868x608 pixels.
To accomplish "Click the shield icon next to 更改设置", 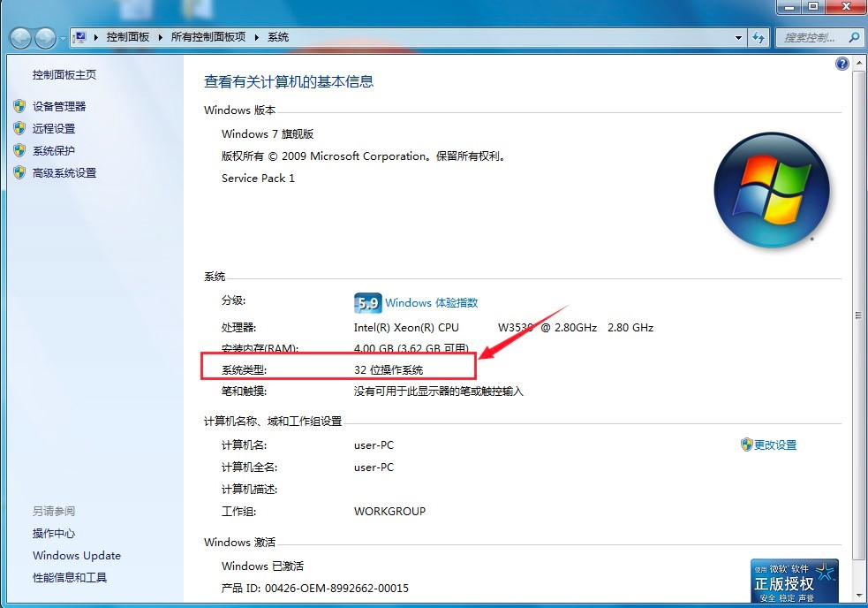I will (749, 445).
